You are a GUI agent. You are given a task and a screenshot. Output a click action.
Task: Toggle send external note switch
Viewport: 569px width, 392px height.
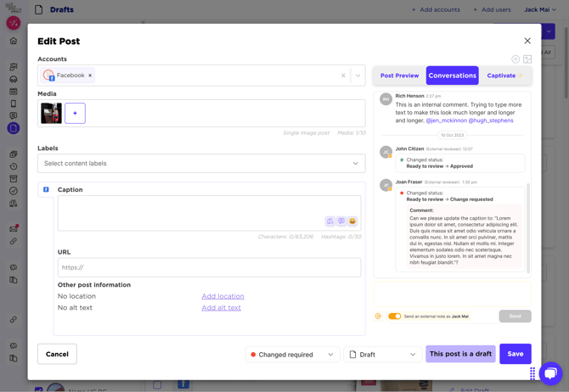point(394,316)
